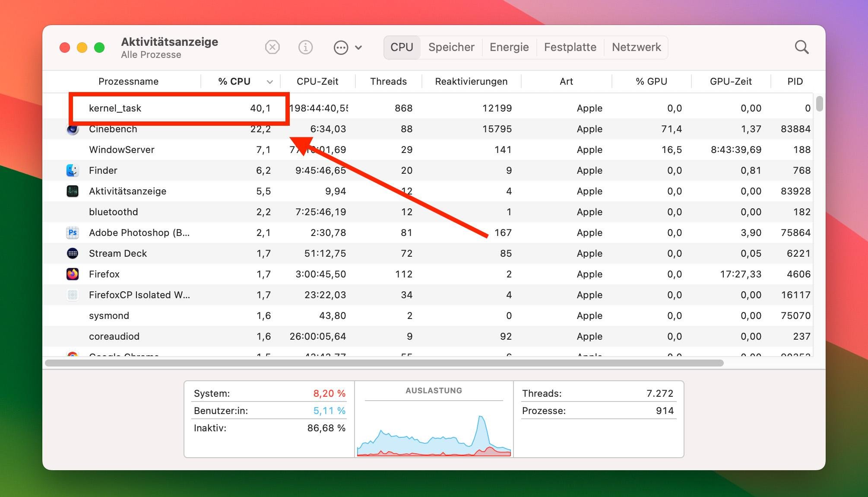Click kernel_task threads value 868
Screen dimensions: 868x497
(x=403, y=108)
